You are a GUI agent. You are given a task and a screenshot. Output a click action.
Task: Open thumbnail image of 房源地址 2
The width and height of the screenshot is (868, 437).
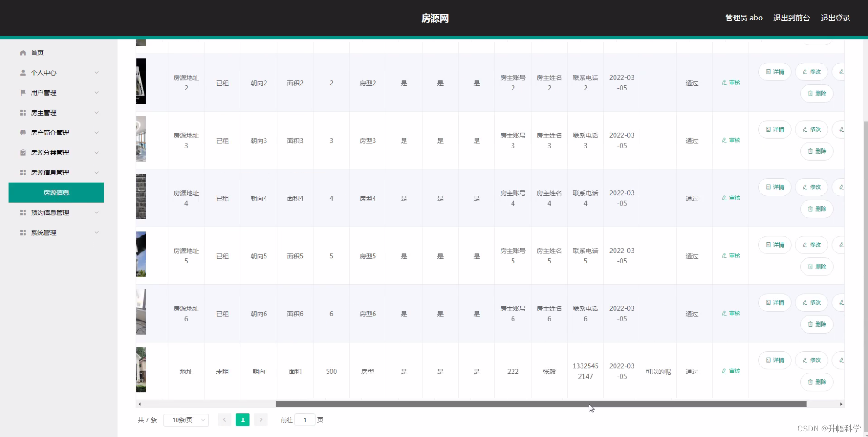(x=141, y=81)
